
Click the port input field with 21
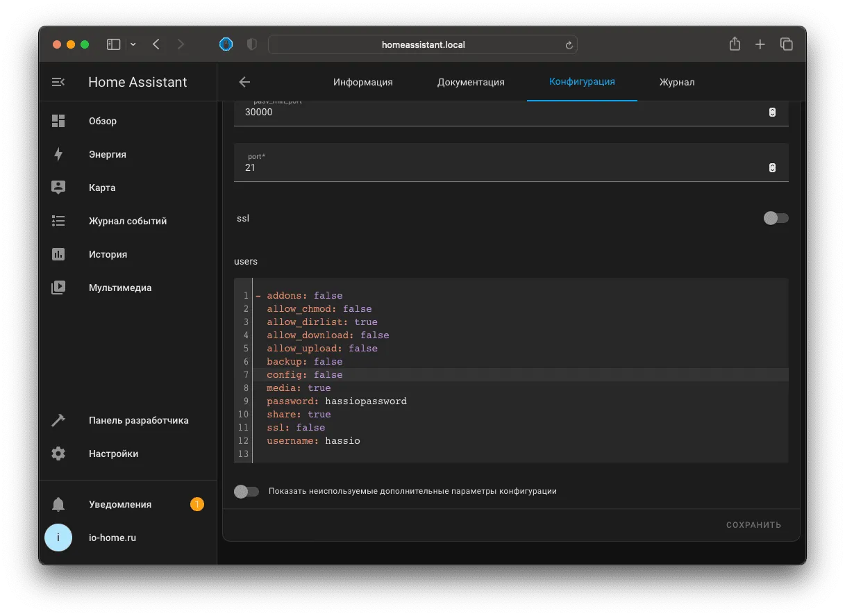pyautogui.click(x=511, y=163)
